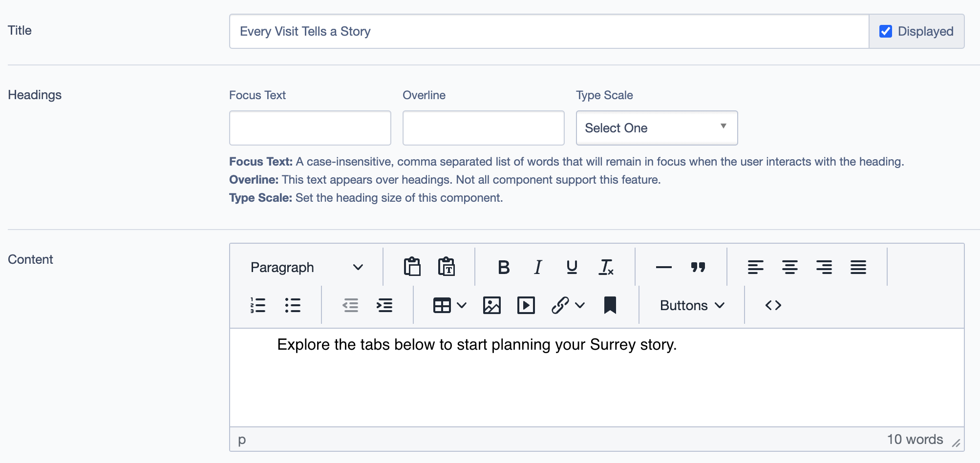Viewport: 980px width, 463px height.
Task: Expand the Buttons menu
Action: tap(691, 305)
